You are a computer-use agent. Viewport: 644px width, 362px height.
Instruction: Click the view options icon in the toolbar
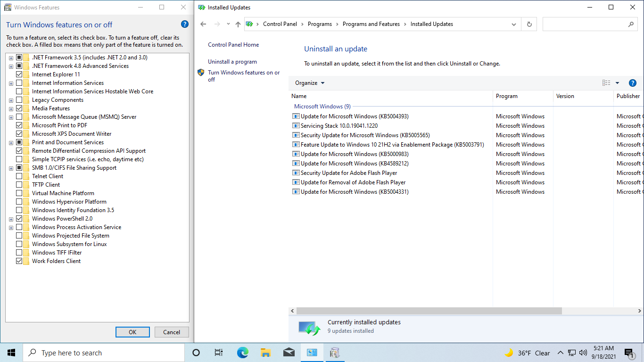click(x=606, y=83)
